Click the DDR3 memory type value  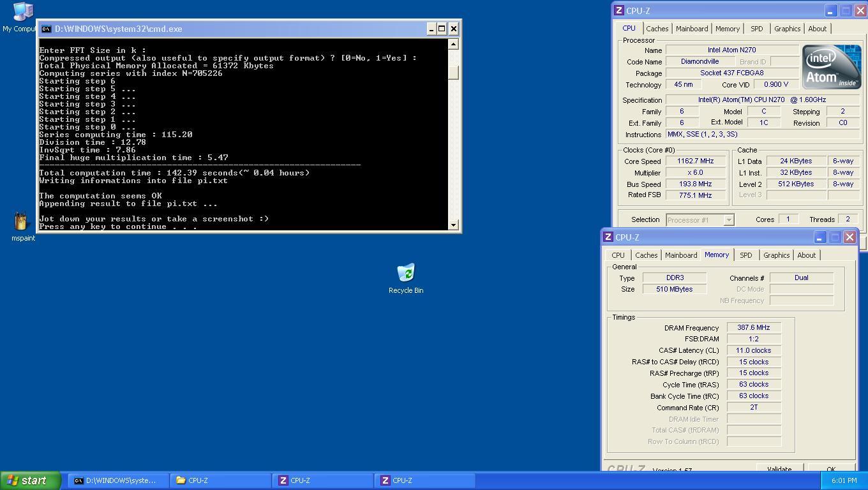pyautogui.click(x=675, y=278)
